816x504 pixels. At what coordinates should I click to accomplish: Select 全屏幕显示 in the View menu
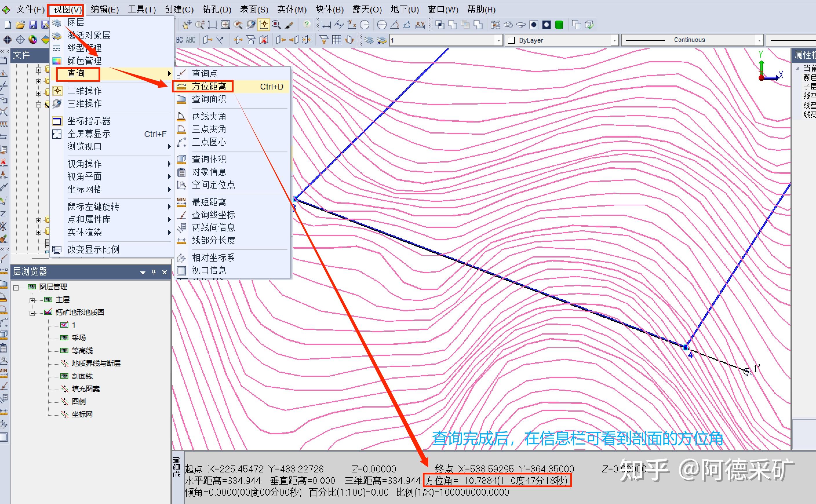[x=112, y=134]
